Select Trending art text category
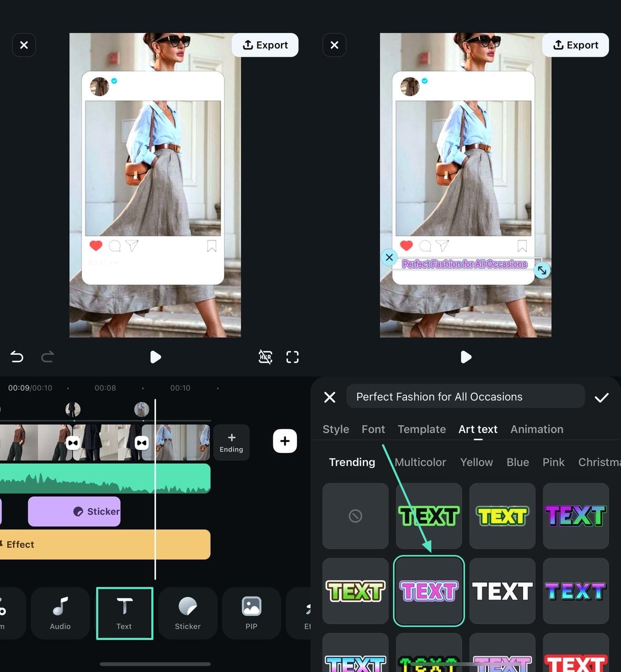 tap(352, 463)
